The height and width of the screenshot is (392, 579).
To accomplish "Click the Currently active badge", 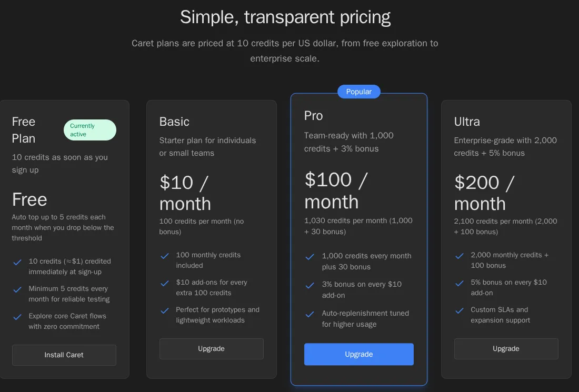I will [x=89, y=130].
